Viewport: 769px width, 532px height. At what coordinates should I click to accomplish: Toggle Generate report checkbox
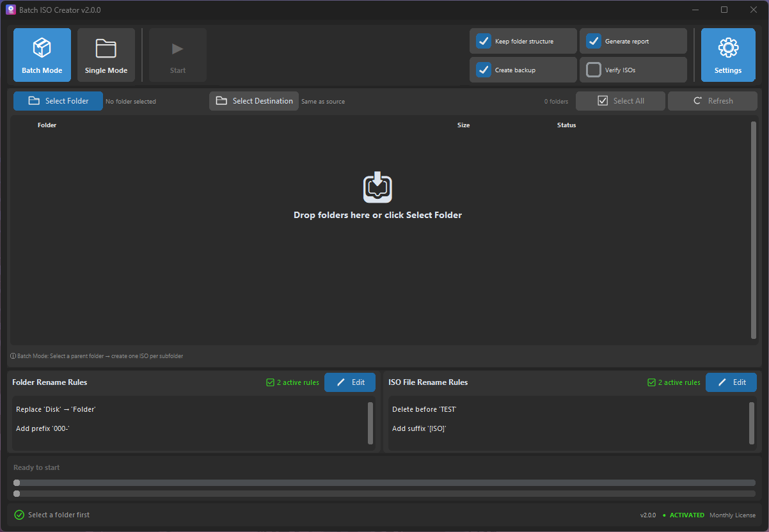[x=594, y=41]
